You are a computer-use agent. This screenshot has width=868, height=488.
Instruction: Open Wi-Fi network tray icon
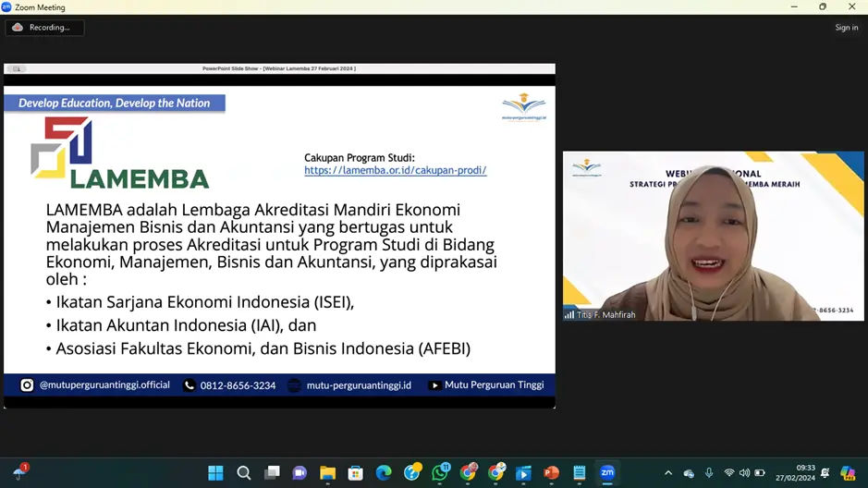[x=729, y=472]
